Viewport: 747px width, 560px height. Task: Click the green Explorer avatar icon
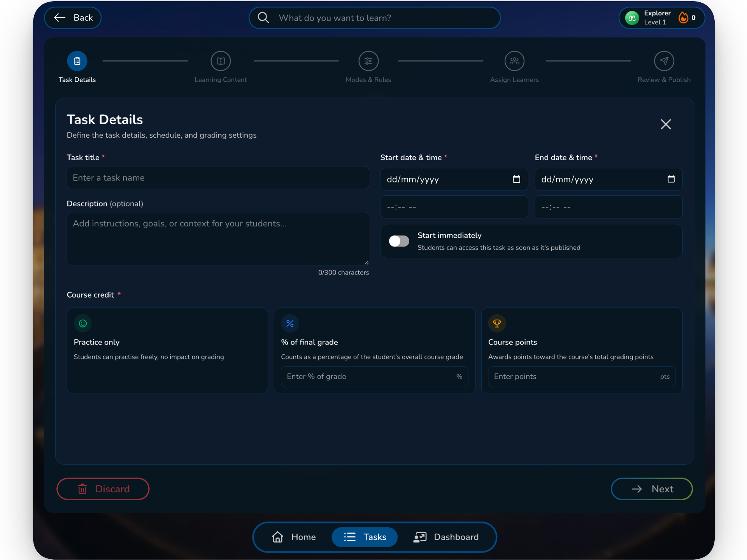tap(632, 18)
